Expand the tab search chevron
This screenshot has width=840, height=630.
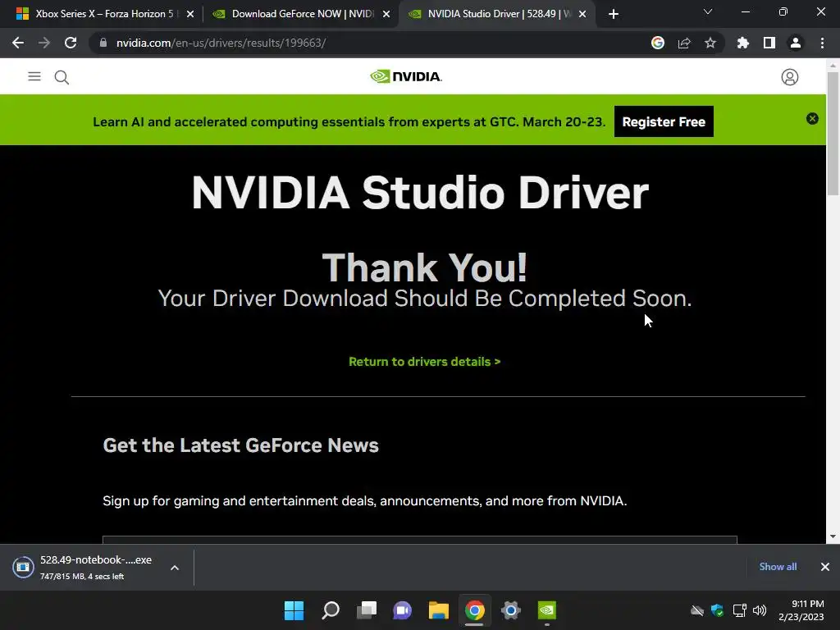(x=708, y=11)
